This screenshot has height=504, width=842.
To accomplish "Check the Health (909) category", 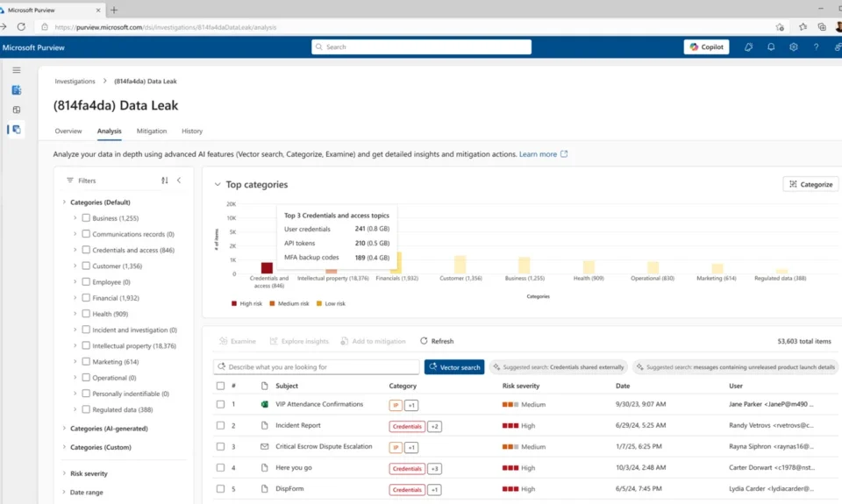I will tap(86, 314).
